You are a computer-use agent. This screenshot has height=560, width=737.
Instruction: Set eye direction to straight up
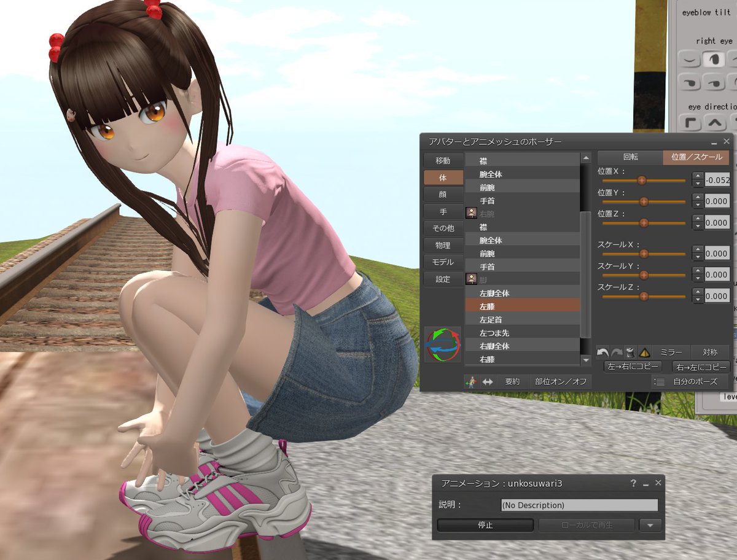714,123
